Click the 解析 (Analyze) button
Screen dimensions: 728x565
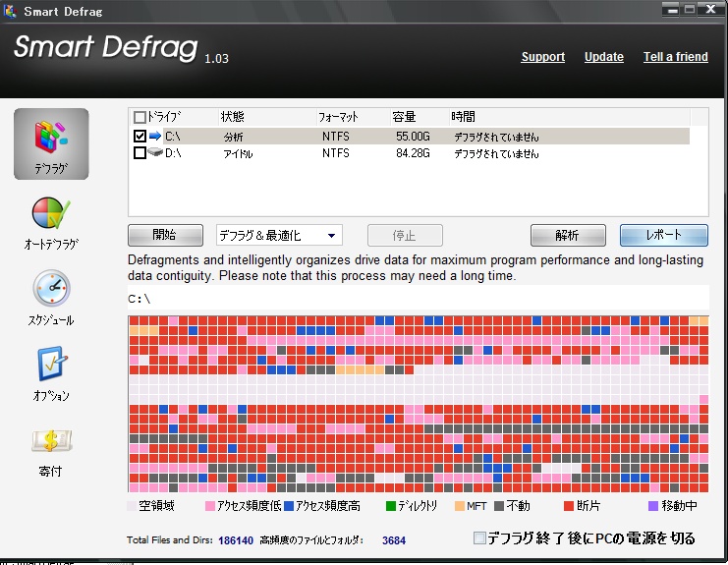568,236
